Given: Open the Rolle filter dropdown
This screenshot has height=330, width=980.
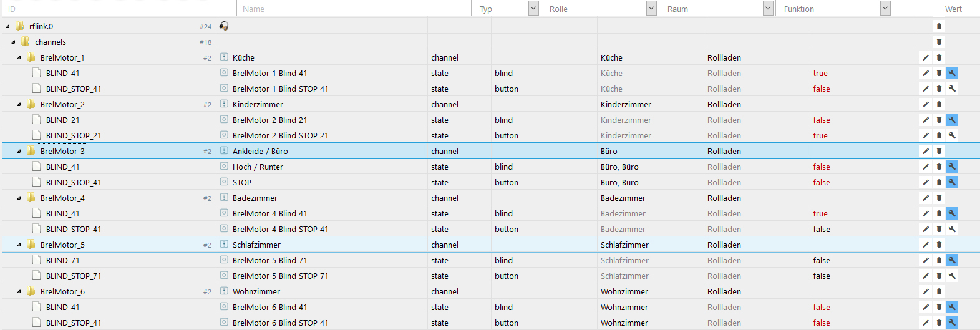Looking at the screenshot, I should coord(651,8).
